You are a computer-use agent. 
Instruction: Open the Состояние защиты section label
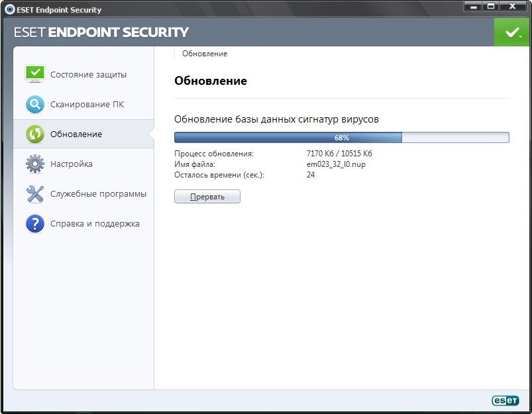[x=88, y=75]
